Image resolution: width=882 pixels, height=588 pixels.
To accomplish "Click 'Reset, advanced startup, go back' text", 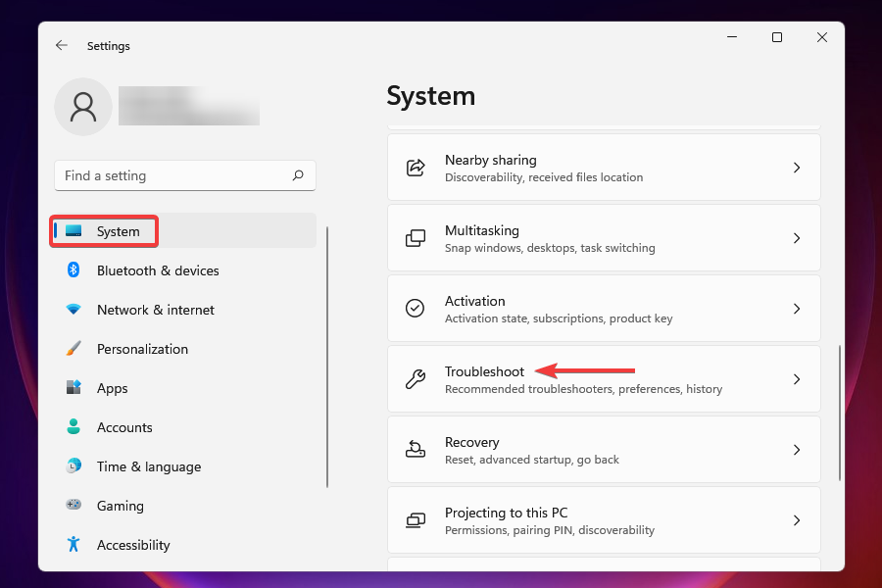I will point(531,460).
